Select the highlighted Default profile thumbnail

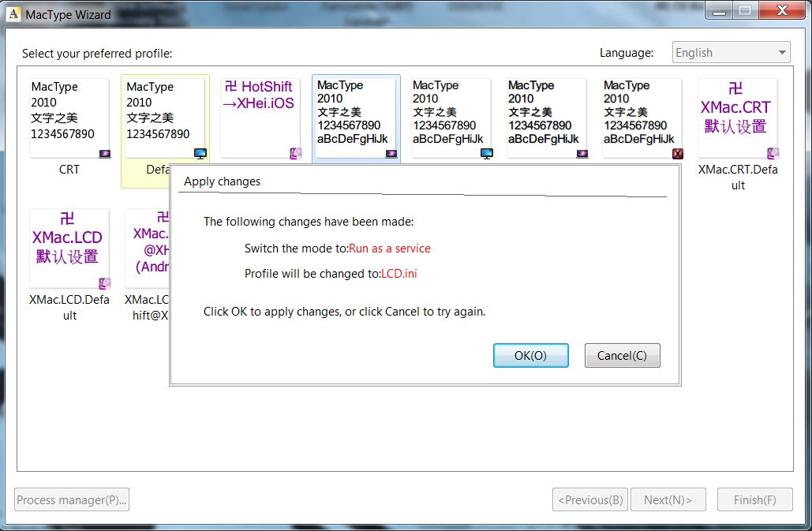click(165, 118)
